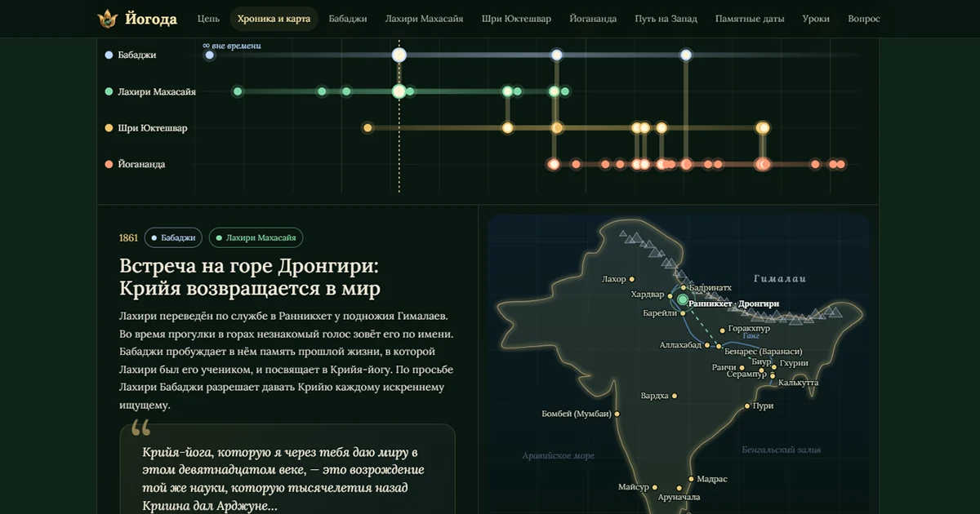
Task: Open the Вопрос nav link
Action: [x=864, y=19]
